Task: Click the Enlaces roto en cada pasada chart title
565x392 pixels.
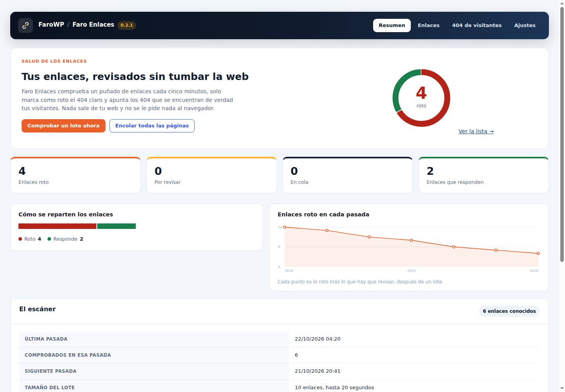Action: coord(323,214)
